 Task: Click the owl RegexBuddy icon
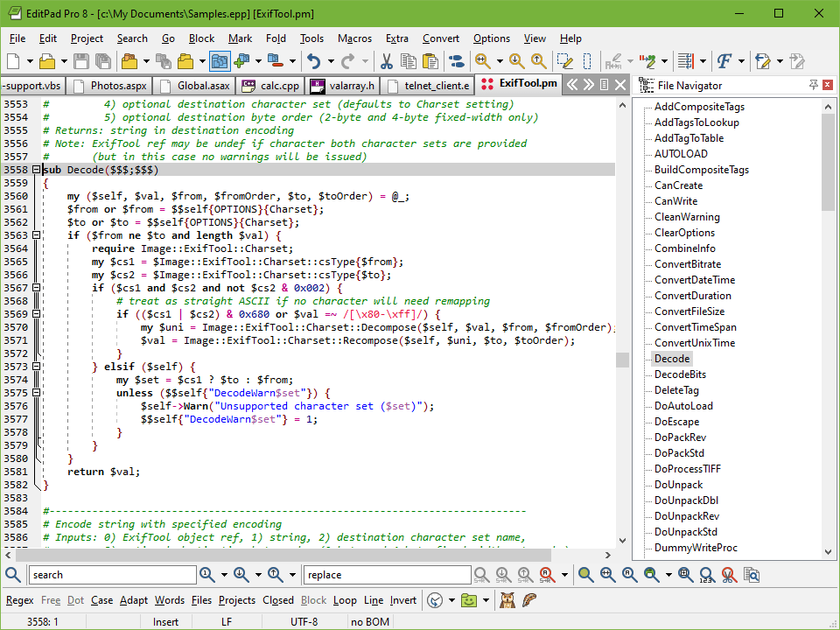pos(507,600)
